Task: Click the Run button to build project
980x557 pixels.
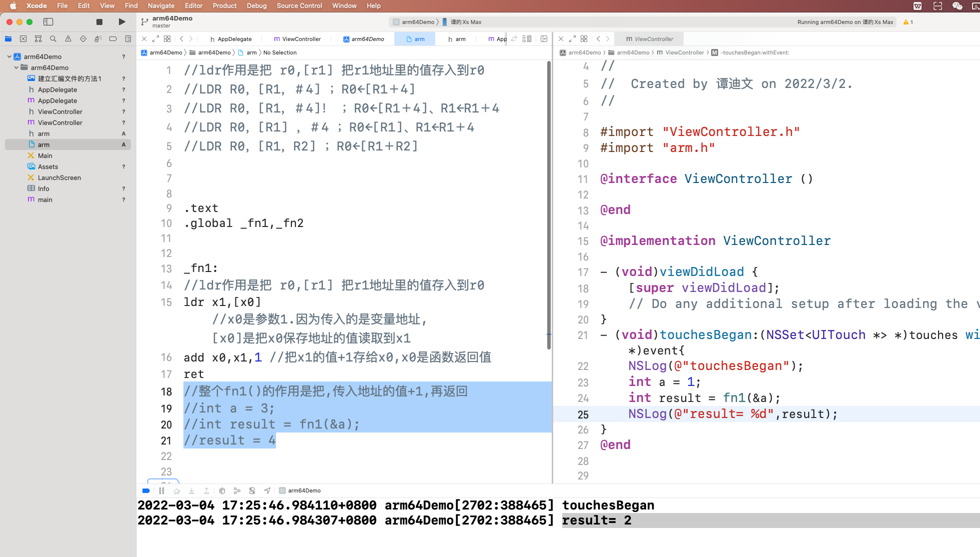Action: [x=122, y=21]
